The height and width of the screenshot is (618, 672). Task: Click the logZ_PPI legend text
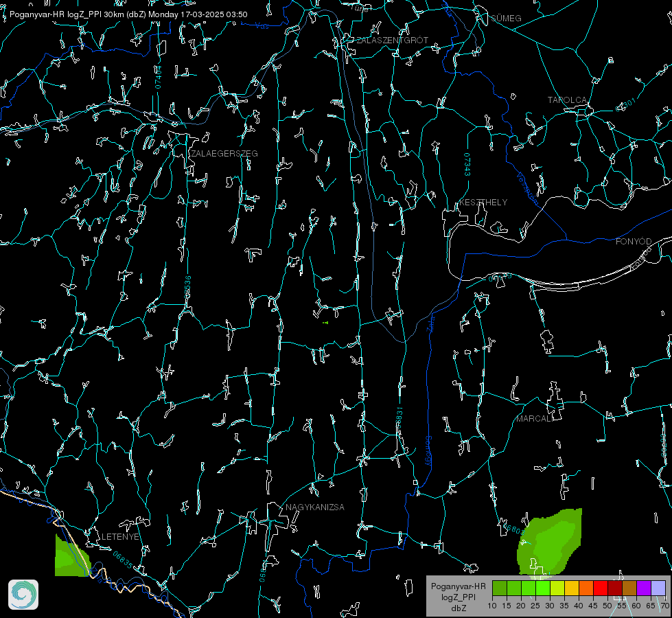pyautogui.click(x=458, y=597)
